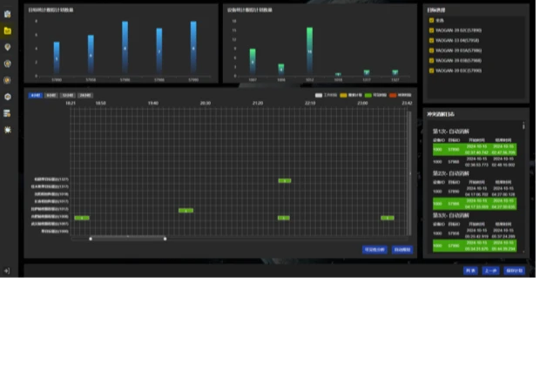Click the 自动消解 button below the timeline
The image size is (540, 392).
[x=401, y=249]
